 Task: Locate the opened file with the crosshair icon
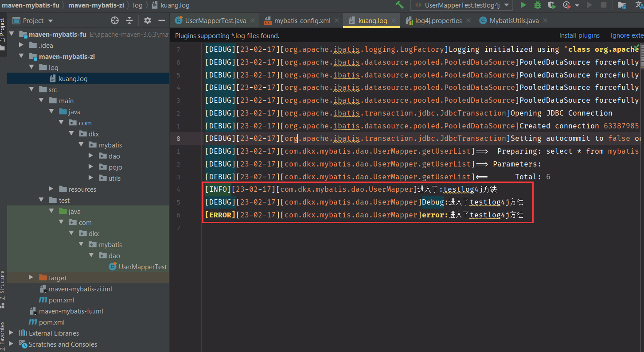coord(115,20)
